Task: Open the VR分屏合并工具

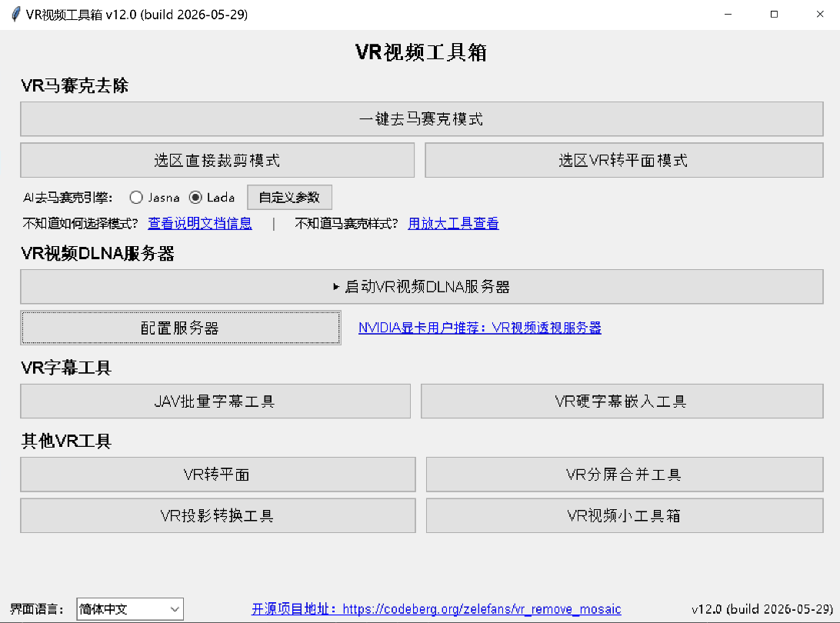Action: click(x=625, y=475)
